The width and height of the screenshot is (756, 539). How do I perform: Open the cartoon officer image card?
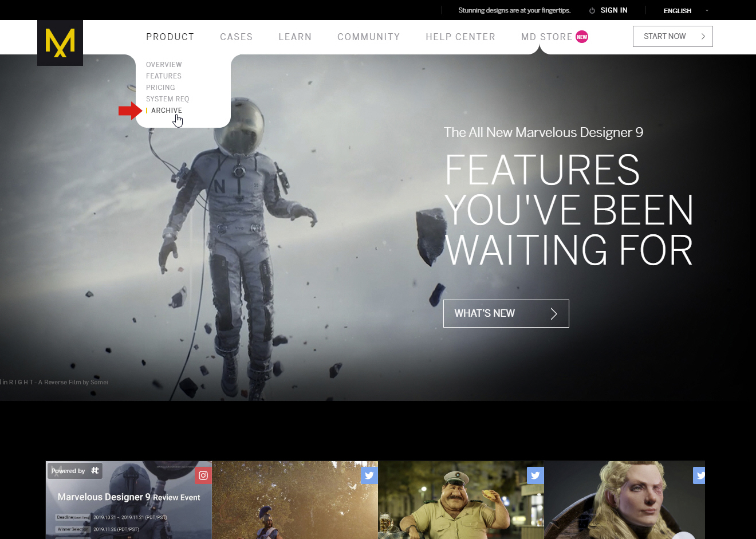click(461, 500)
